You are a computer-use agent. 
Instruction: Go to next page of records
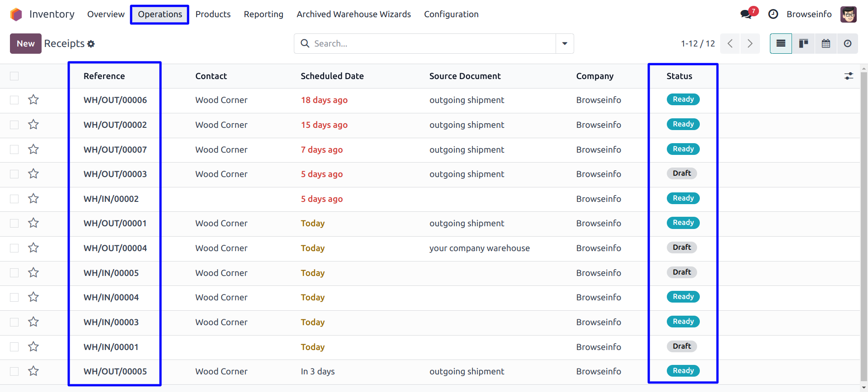coord(750,44)
